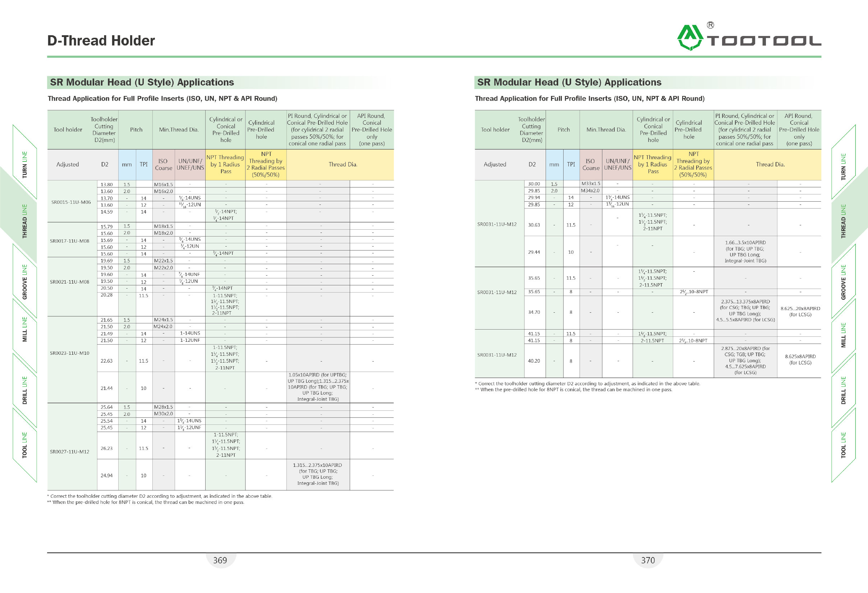Viewport: 868px width, 593px height.
Task: Click D2 value 34.70
Action: pos(534,312)
